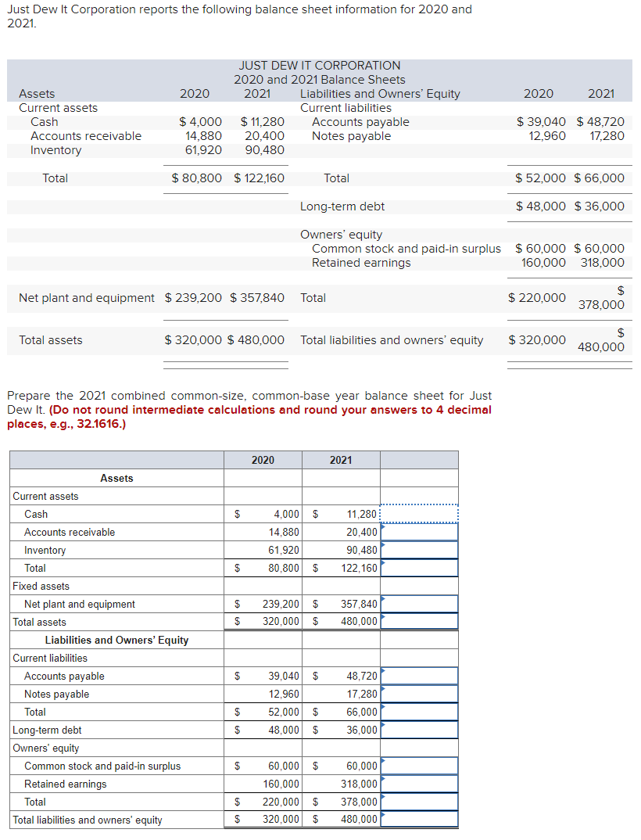Select the Accounts payable answer box
The height and width of the screenshot is (840, 641).
(420, 676)
